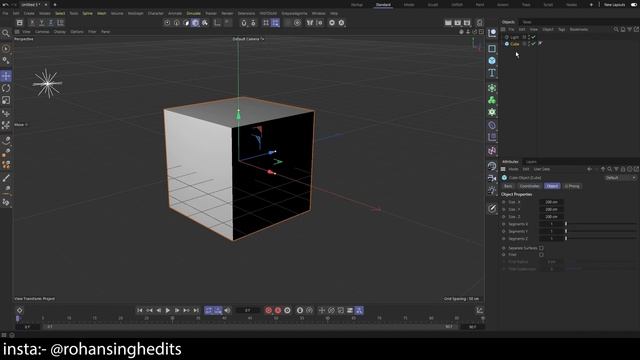Click the Size X value field
640x360 pixels.
click(x=551, y=202)
